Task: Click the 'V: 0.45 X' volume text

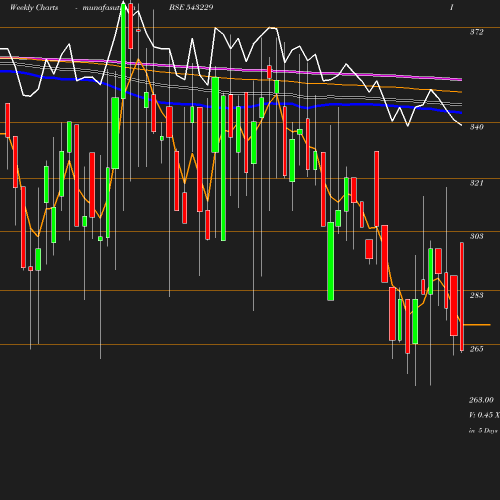Action: pos(484,415)
